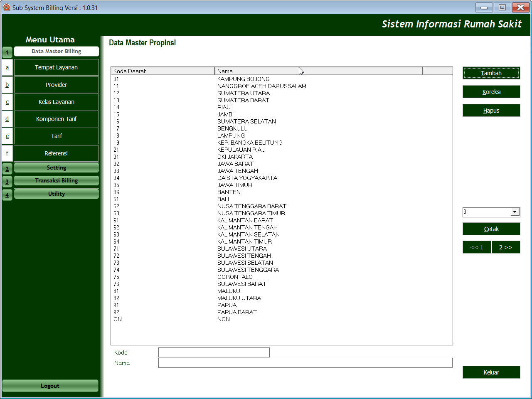Screen dimensions: 532x399
Task: Click the Logout button
Action: [x=50, y=386]
